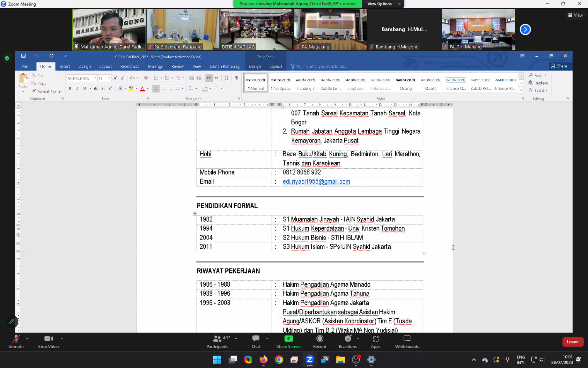Apply superscript formatting
588x368 pixels.
pos(110,88)
